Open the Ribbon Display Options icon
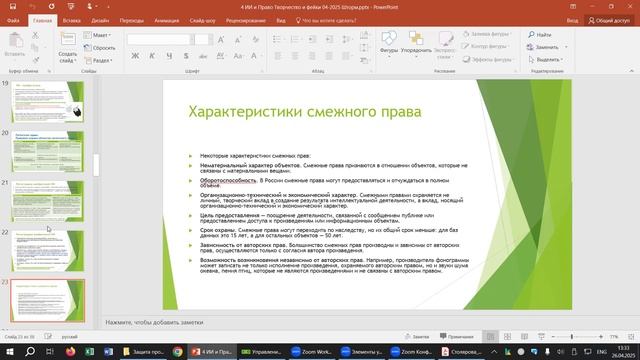 tap(573, 7)
